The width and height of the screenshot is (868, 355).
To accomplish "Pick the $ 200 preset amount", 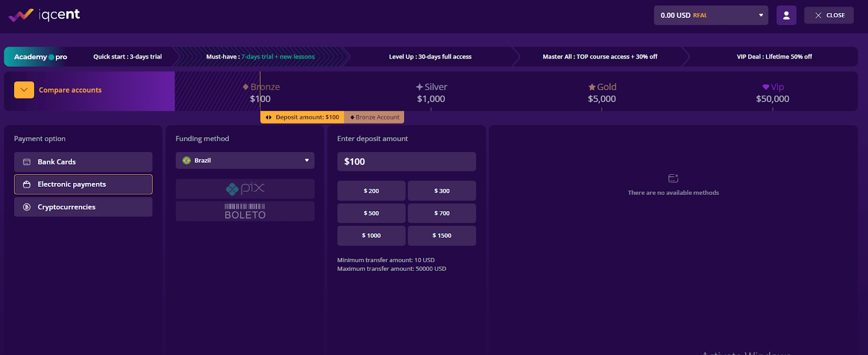I will (x=372, y=191).
